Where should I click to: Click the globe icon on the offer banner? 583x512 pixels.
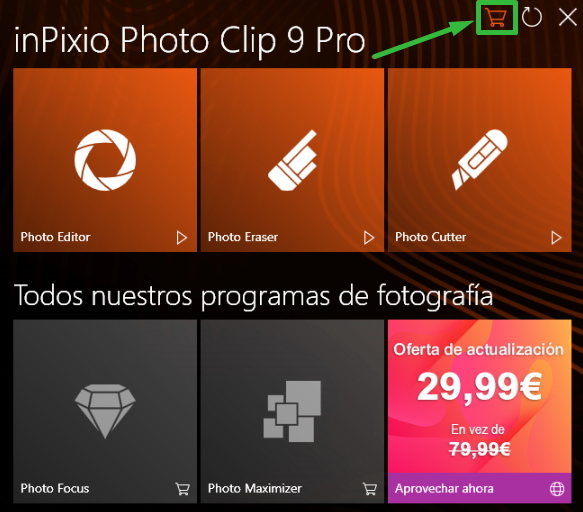pyautogui.click(x=557, y=489)
